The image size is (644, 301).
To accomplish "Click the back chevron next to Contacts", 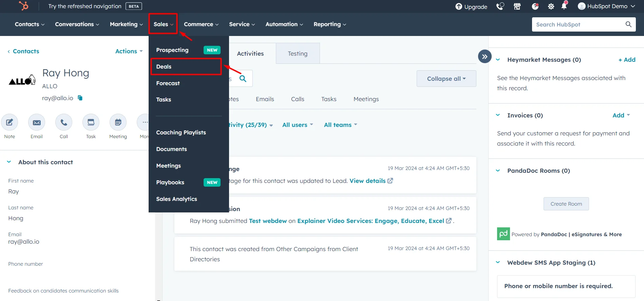I will (9, 52).
